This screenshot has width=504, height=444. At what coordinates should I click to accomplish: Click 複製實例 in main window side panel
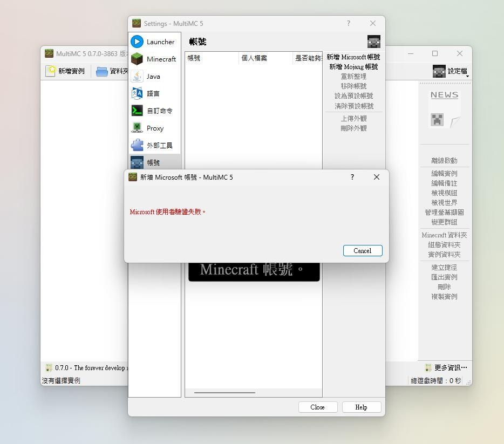click(x=444, y=297)
